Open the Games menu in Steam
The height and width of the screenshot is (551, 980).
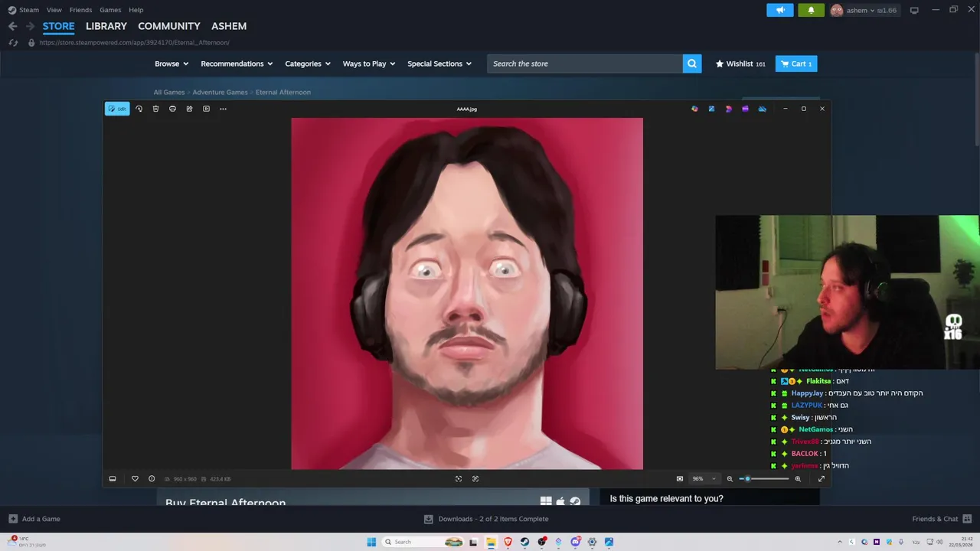(x=110, y=10)
